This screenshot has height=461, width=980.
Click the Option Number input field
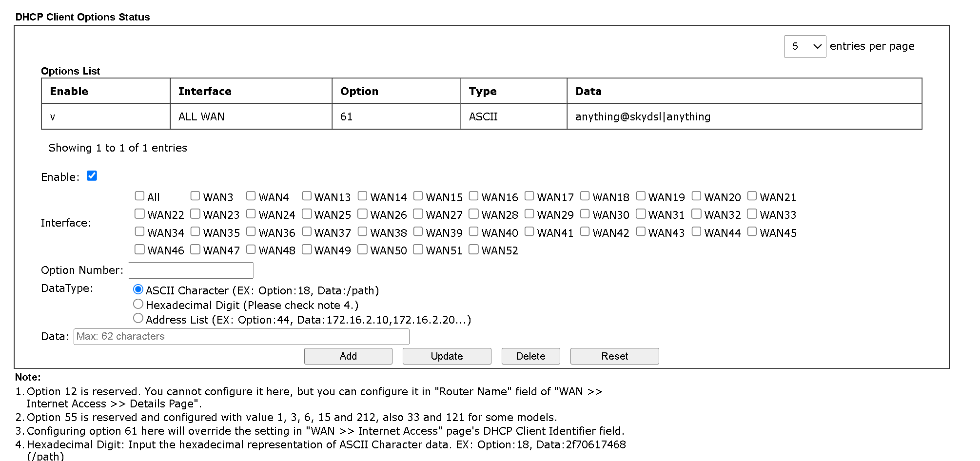click(x=191, y=270)
